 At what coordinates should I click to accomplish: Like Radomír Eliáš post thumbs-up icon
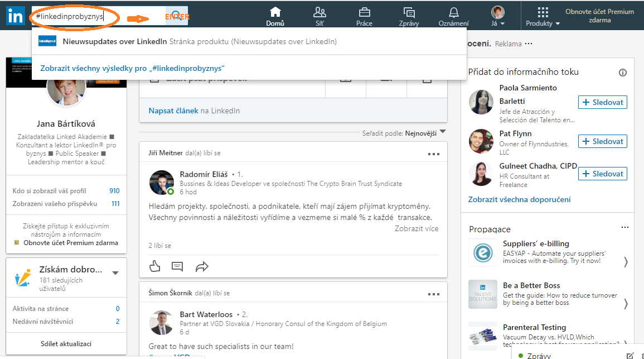(155, 266)
